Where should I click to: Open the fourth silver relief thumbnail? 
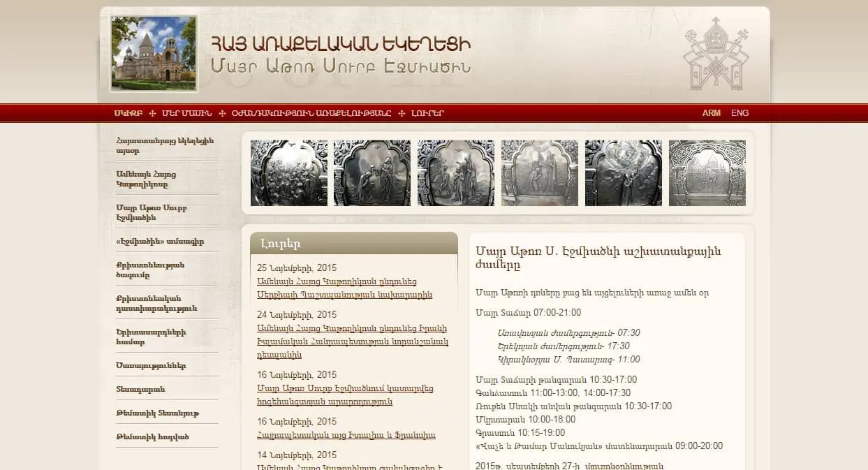click(x=540, y=173)
